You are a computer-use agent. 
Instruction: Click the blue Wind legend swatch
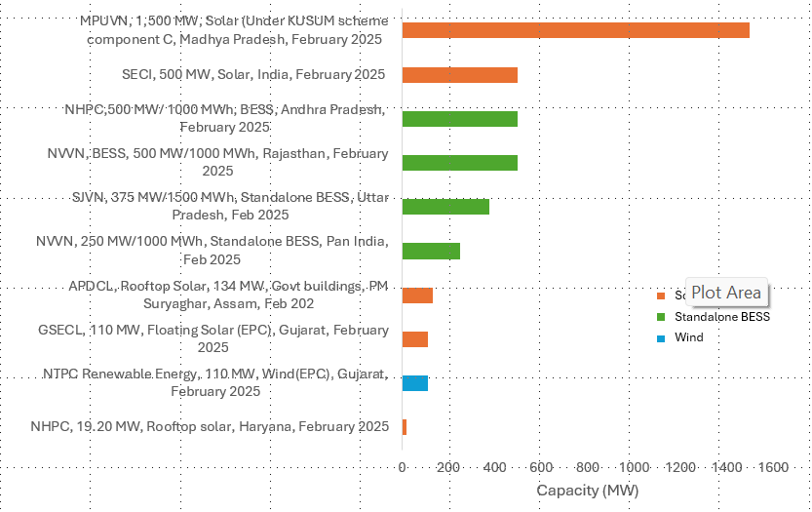[661, 338]
